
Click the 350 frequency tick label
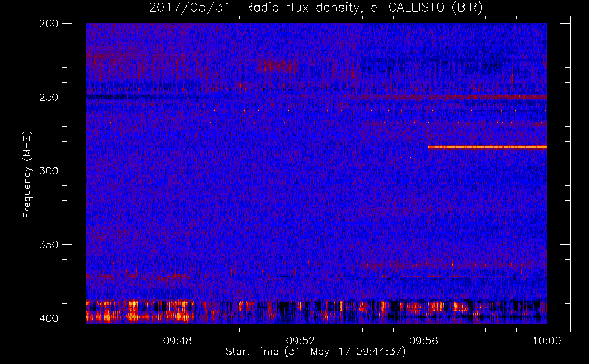(x=48, y=244)
